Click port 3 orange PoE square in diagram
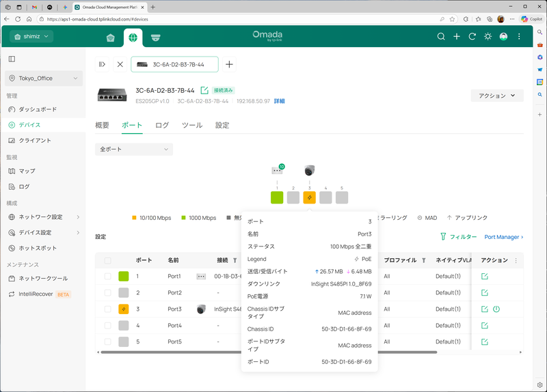Viewport: 547px width, 392px height. (310, 197)
